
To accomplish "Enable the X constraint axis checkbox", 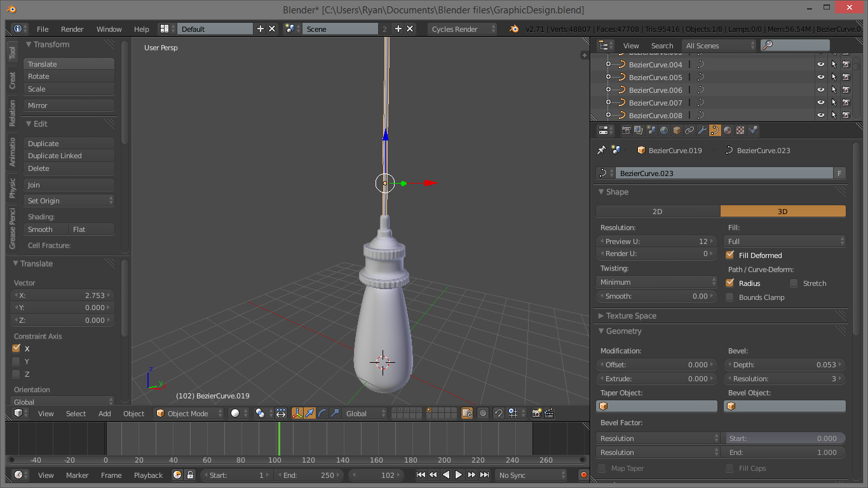I will (x=17, y=348).
